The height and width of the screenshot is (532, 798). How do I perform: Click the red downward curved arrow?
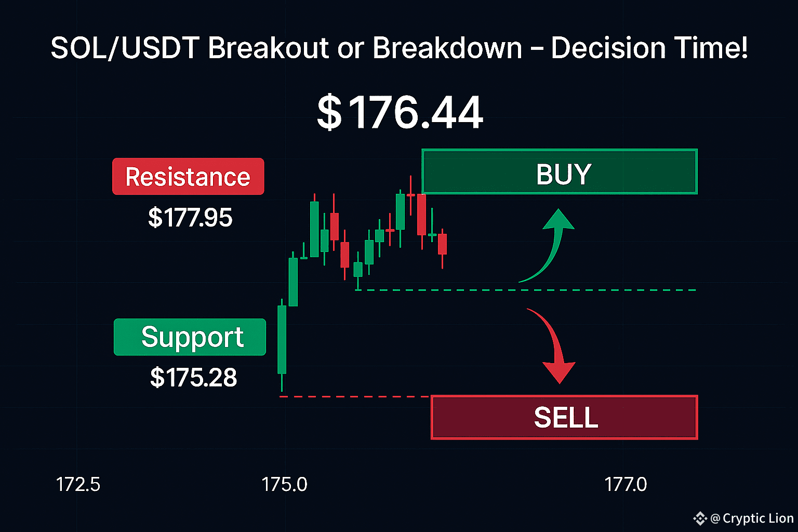[x=551, y=345]
